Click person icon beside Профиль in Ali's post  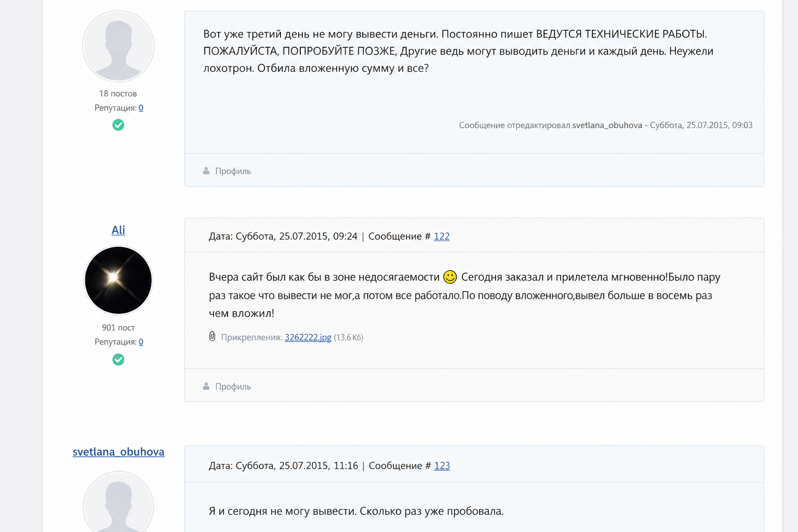[206, 386]
